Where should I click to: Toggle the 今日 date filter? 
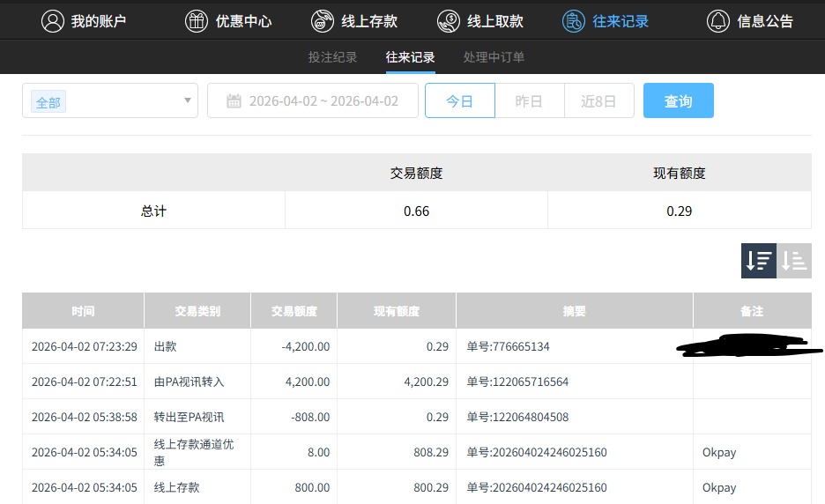(x=459, y=101)
